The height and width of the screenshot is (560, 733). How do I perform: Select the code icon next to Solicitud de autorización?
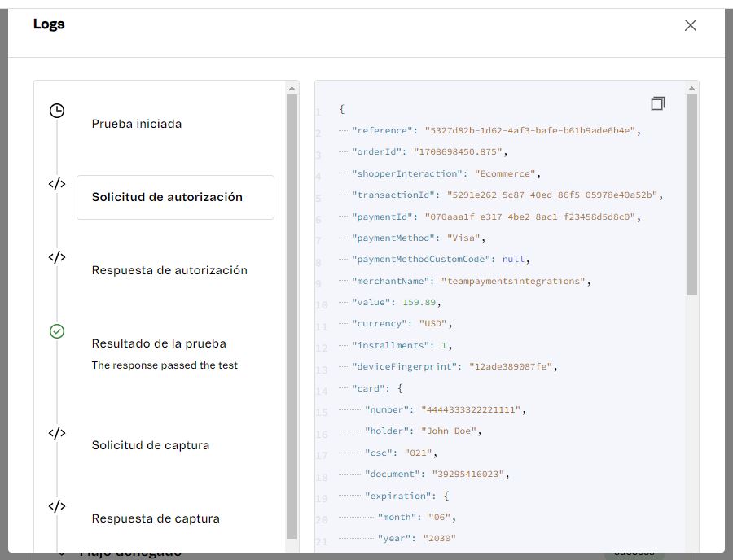pyautogui.click(x=56, y=184)
